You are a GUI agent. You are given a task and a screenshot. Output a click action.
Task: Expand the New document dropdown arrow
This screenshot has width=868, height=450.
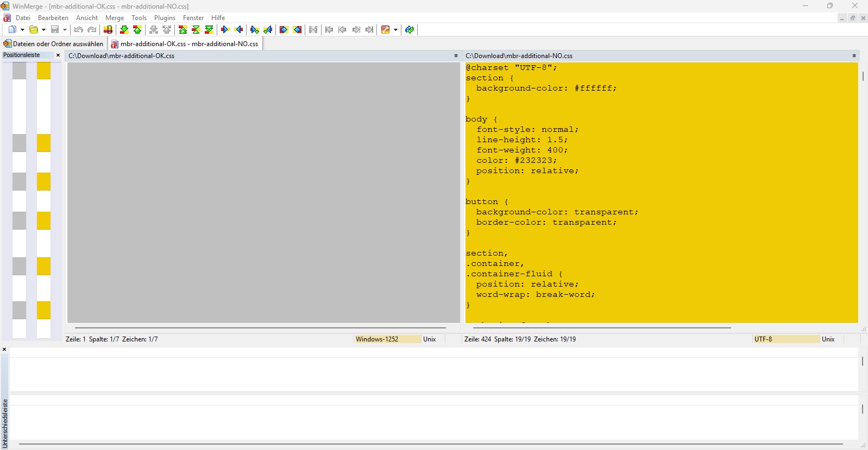coord(22,30)
